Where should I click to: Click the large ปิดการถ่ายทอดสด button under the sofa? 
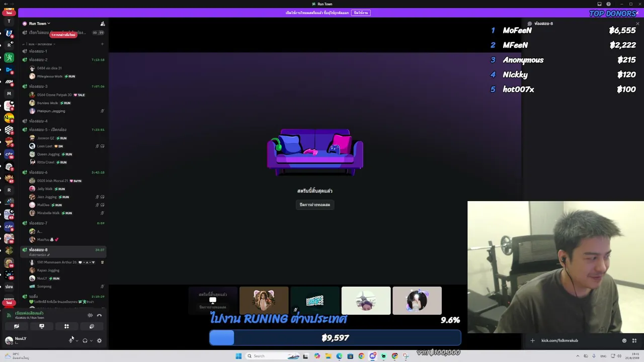click(315, 205)
